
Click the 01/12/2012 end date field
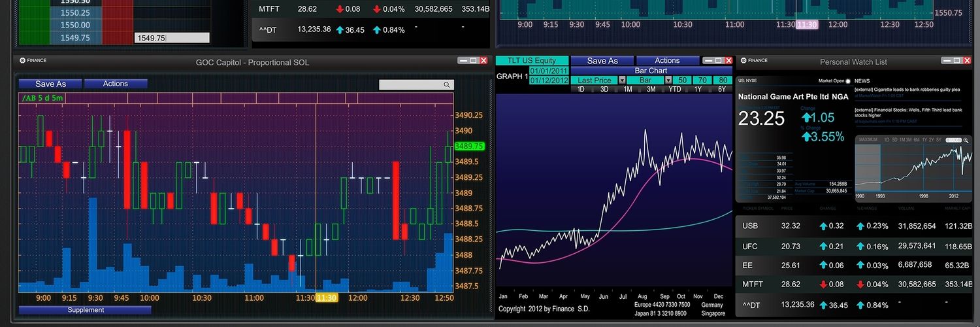tap(549, 80)
